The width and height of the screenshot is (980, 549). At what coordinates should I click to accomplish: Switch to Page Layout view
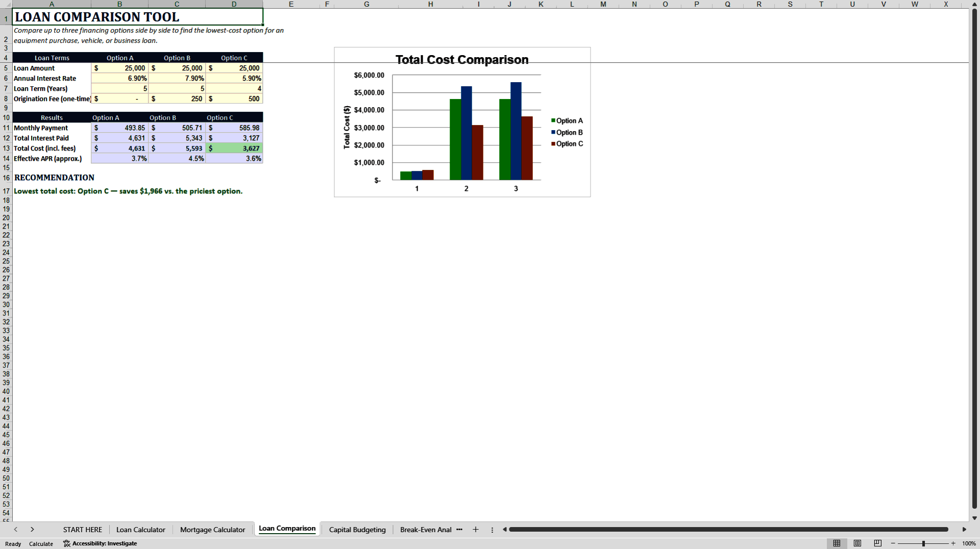pyautogui.click(x=857, y=543)
